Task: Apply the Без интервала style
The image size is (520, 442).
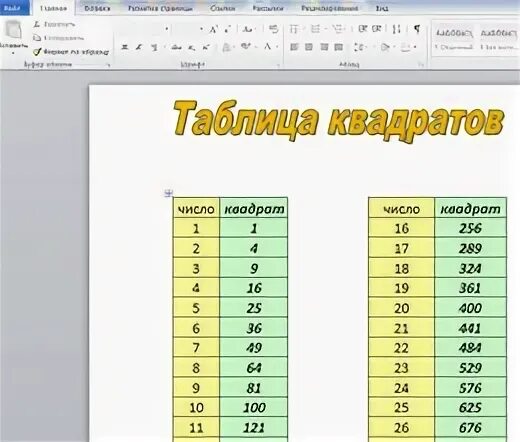Action: (x=499, y=39)
